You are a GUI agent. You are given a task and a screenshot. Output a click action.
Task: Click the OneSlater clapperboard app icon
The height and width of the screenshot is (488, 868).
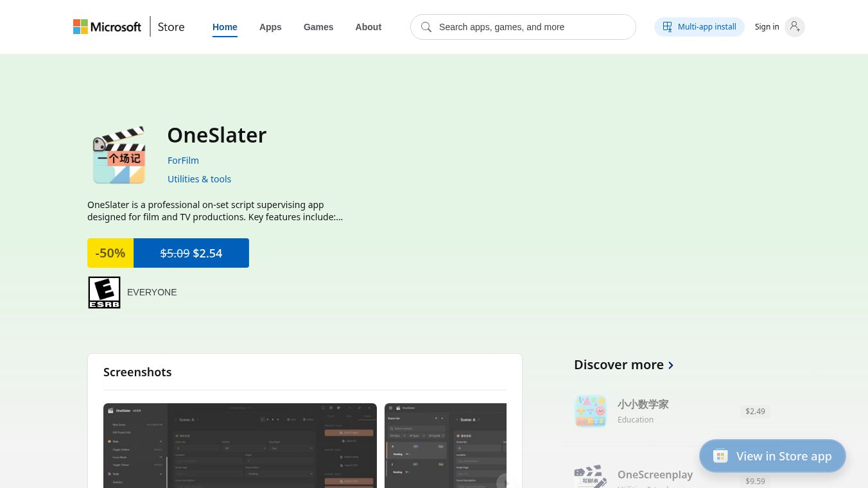[119, 155]
